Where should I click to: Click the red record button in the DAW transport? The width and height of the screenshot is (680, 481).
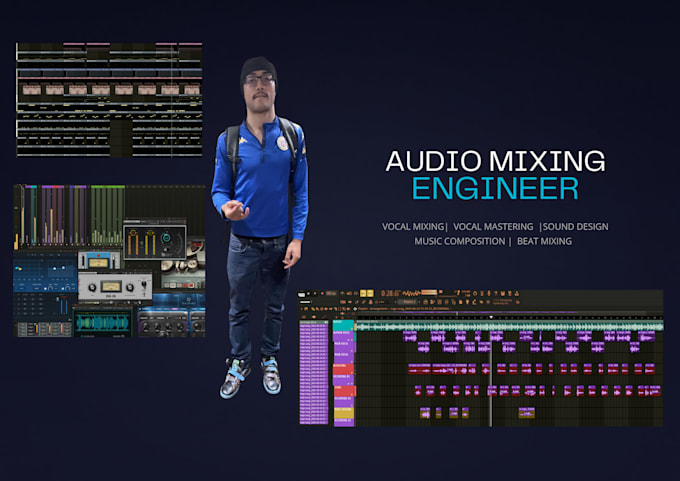tap(322, 293)
